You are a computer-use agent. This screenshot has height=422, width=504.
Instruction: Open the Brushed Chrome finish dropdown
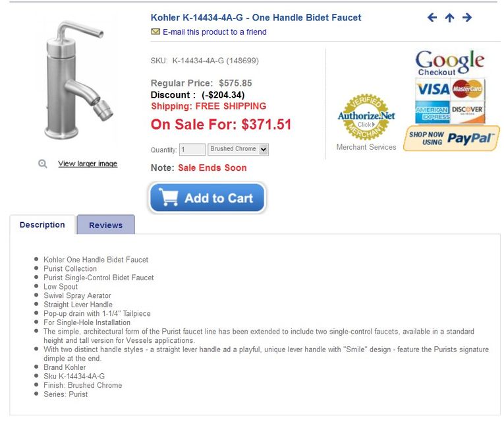tap(238, 150)
